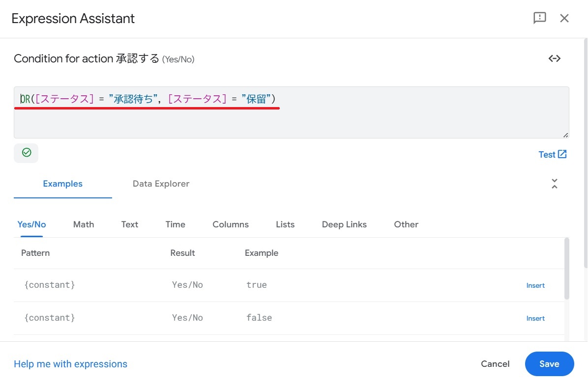Open the Deep Links category tab
Screen dimensions: 588x384
(x=344, y=224)
